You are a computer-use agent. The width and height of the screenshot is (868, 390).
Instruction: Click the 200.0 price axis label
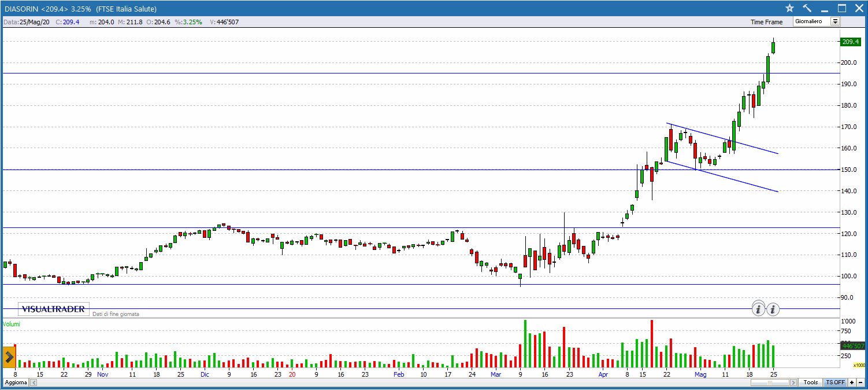tap(849, 62)
